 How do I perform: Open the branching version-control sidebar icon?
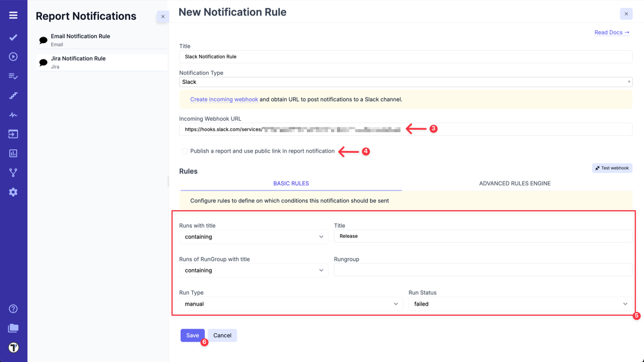click(13, 172)
